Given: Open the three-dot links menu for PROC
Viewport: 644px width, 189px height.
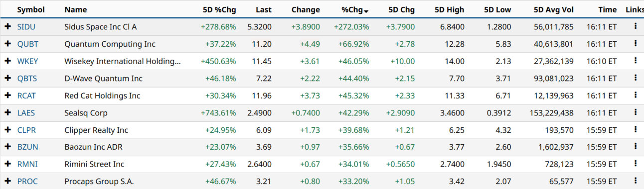Looking at the screenshot, I should pyautogui.click(x=635, y=181).
